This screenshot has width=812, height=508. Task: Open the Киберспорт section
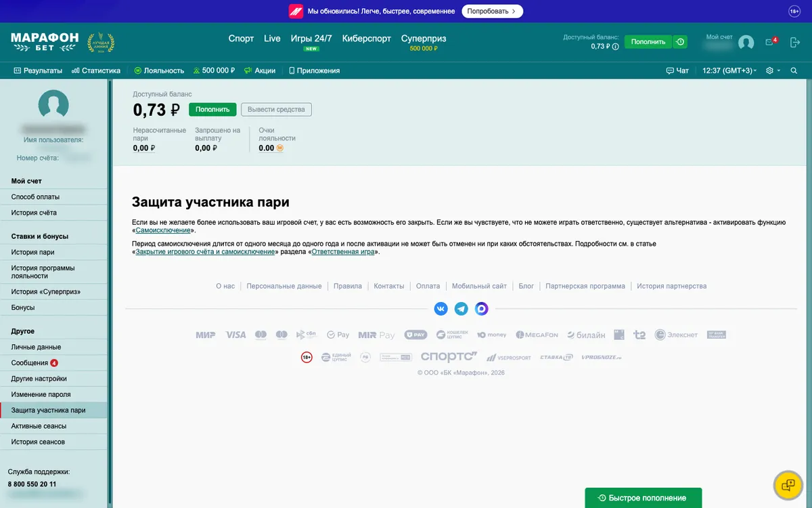pos(367,39)
